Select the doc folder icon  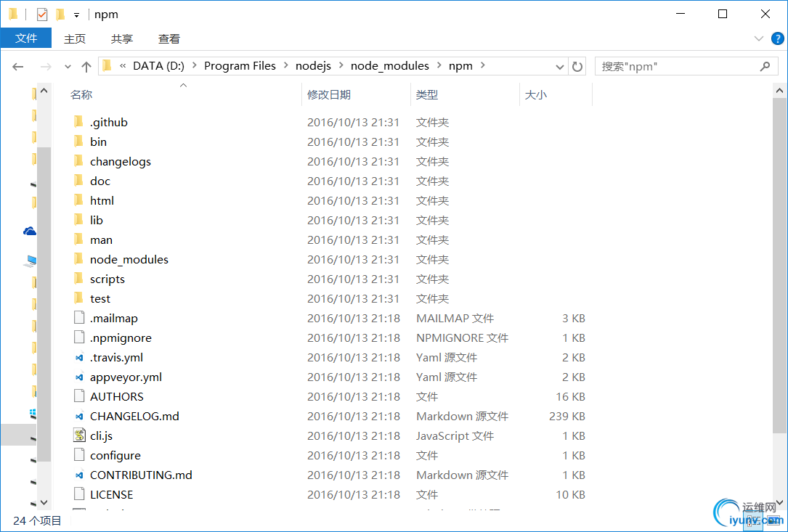(x=79, y=181)
